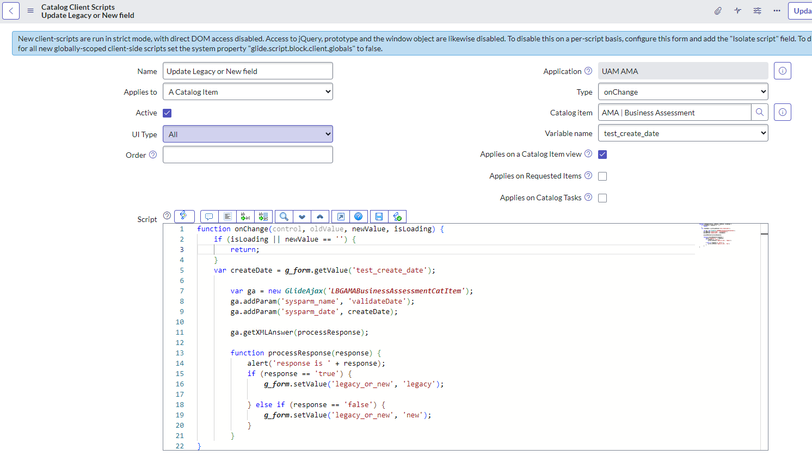
Task: Click the script editor vertical scrollbar handle
Action: point(764,234)
